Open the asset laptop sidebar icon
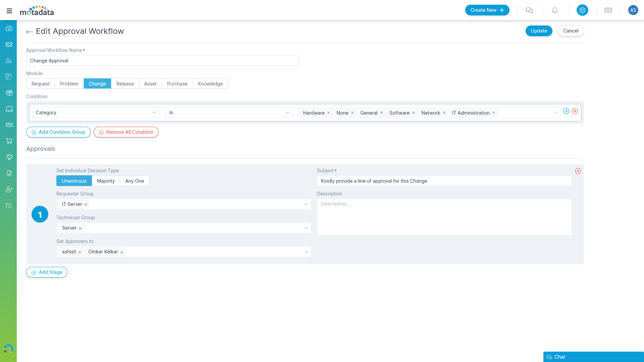 (x=9, y=109)
